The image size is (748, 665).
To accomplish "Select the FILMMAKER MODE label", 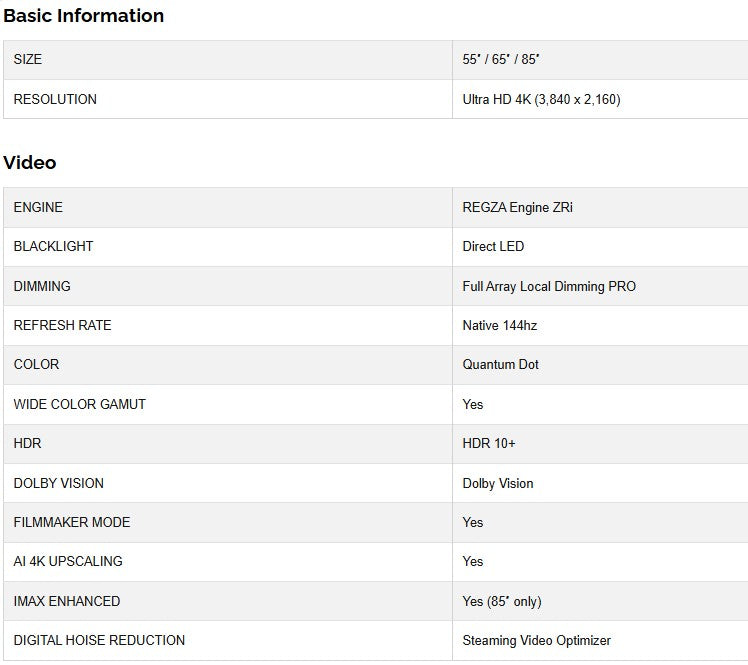I will coord(71,522).
